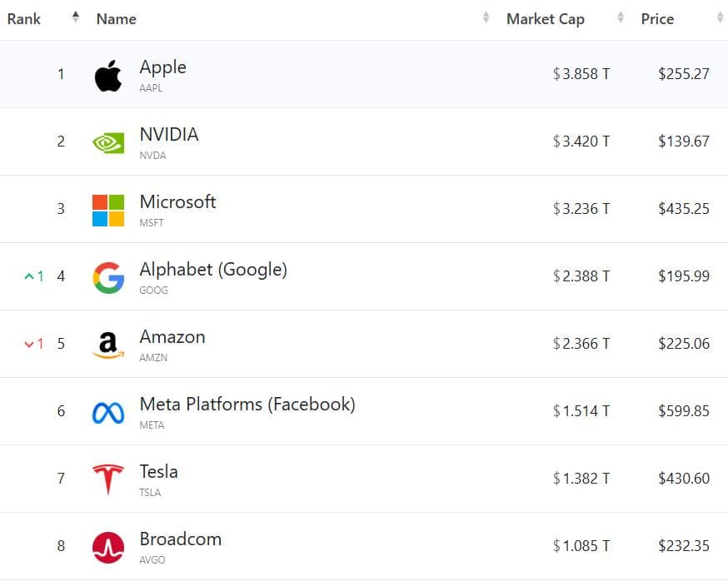The height and width of the screenshot is (581, 728).
Task: Click the Google G logo
Action: coord(108,277)
